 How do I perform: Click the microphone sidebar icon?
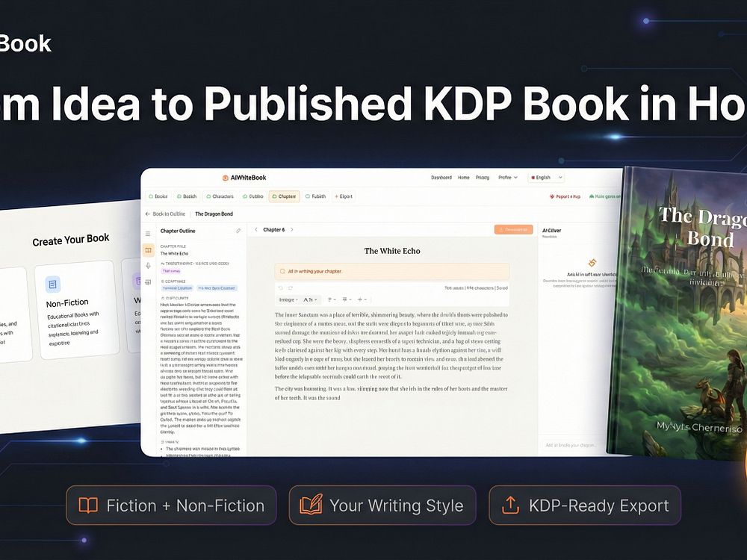(148, 266)
